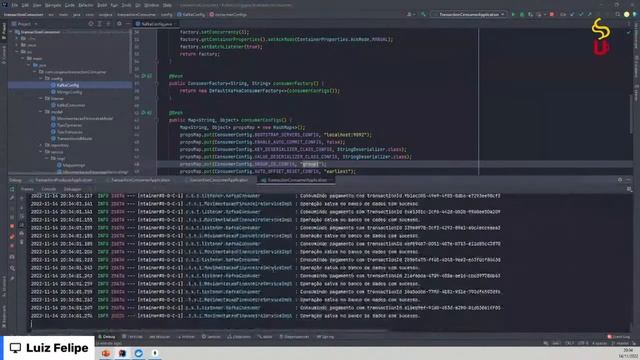The height and width of the screenshot is (360, 640).
Task: Open Event Log in the bottom bar
Action: (619, 337)
